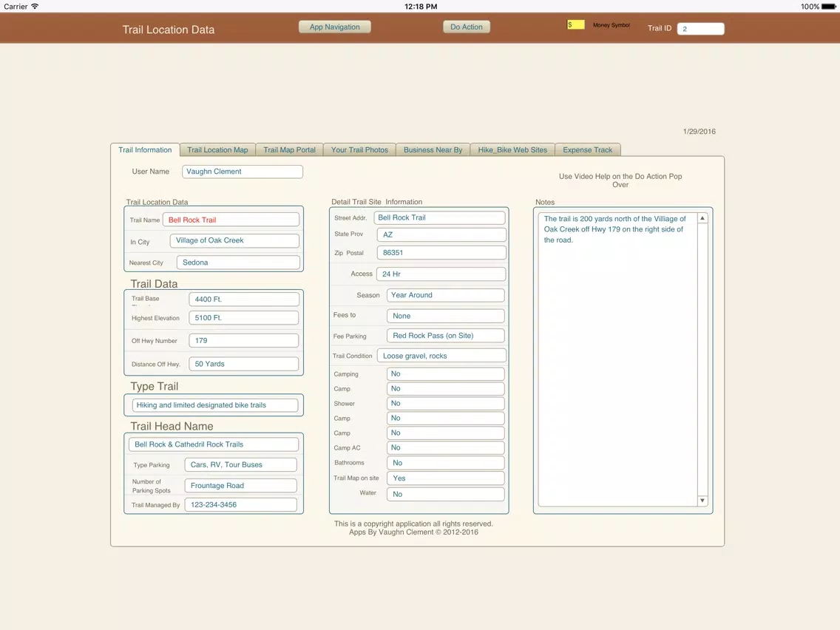Click the Notes scrollbar track
Image resolution: width=840 pixels, height=630 pixels.
click(702, 359)
